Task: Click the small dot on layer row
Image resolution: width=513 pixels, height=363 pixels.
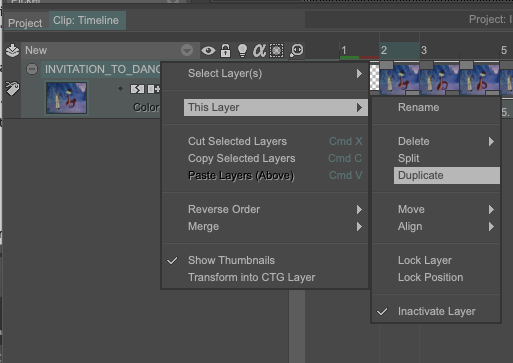Action: [120, 89]
